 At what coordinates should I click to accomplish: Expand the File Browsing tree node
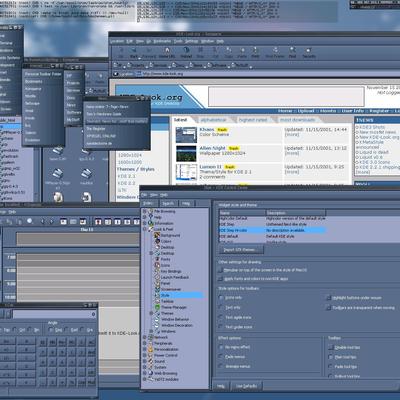coord(145,211)
